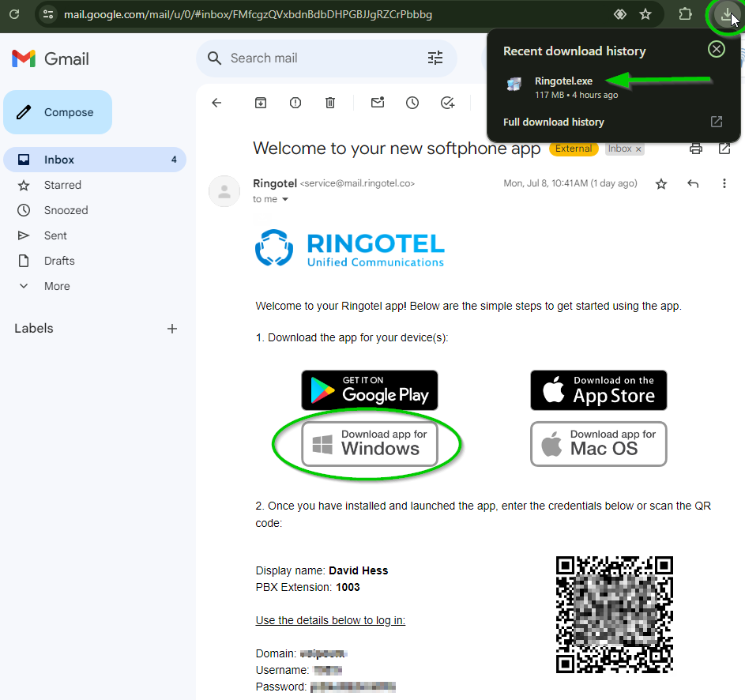Open full download history external icon

coord(717,122)
